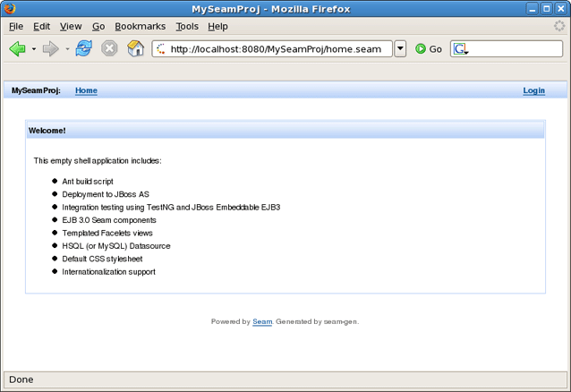Viewport: 571px width, 392px height.
Task: Click the Done status bar message
Action: point(21,379)
